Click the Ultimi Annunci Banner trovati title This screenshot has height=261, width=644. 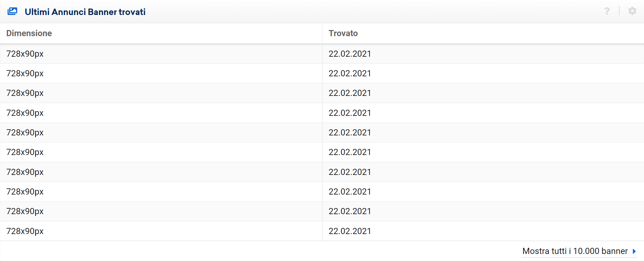pyautogui.click(x=85, y=12)
